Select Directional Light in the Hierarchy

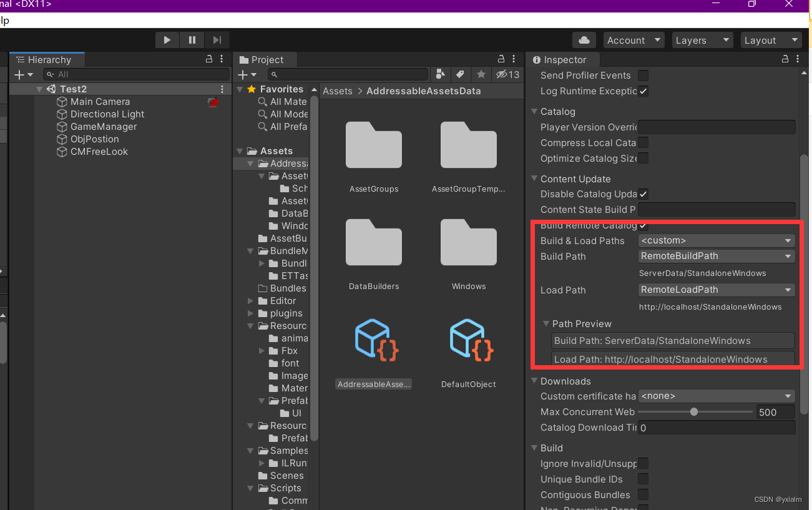click(x=107, y=114)
